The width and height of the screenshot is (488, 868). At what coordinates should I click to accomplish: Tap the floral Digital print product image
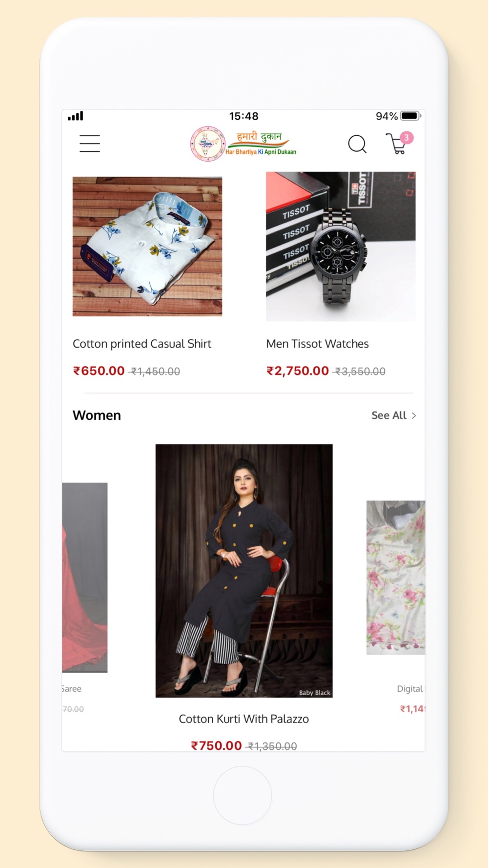(x=396, y=578)
